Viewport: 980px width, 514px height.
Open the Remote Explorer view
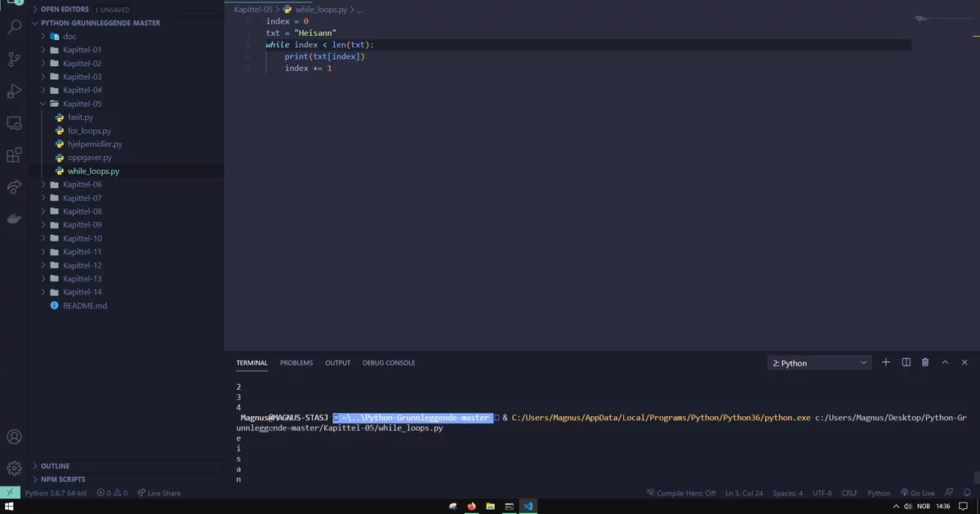point(14,123)
